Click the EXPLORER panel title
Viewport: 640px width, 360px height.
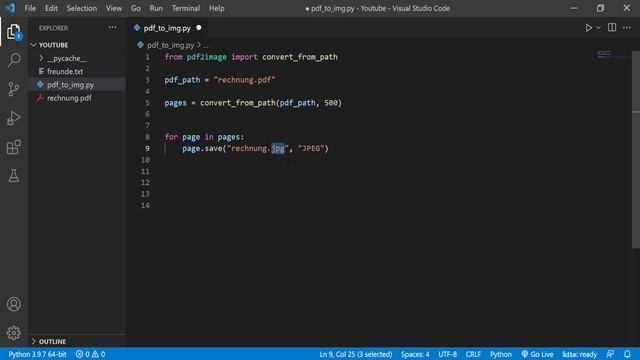pyautogui.click(x=53, y=28)
